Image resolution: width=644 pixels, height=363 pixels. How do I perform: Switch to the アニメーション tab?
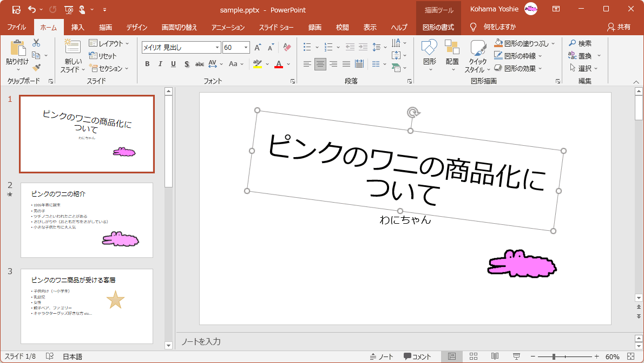228,27
